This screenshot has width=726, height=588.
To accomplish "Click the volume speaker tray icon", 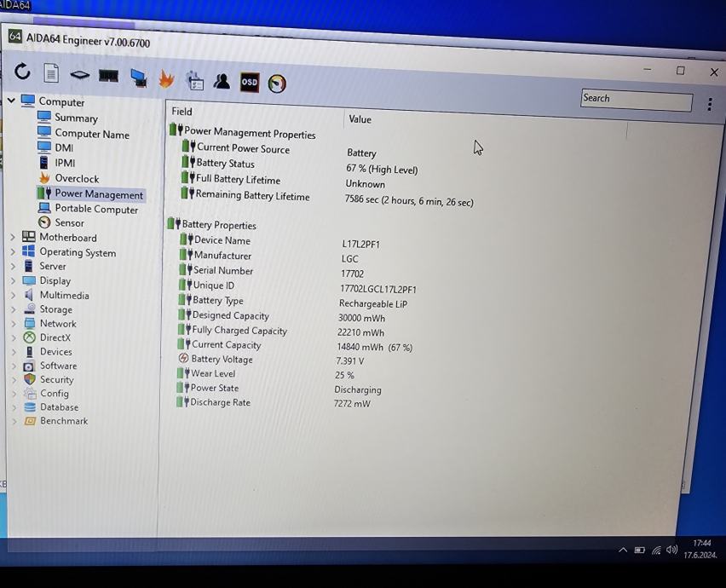I will 671,550.
